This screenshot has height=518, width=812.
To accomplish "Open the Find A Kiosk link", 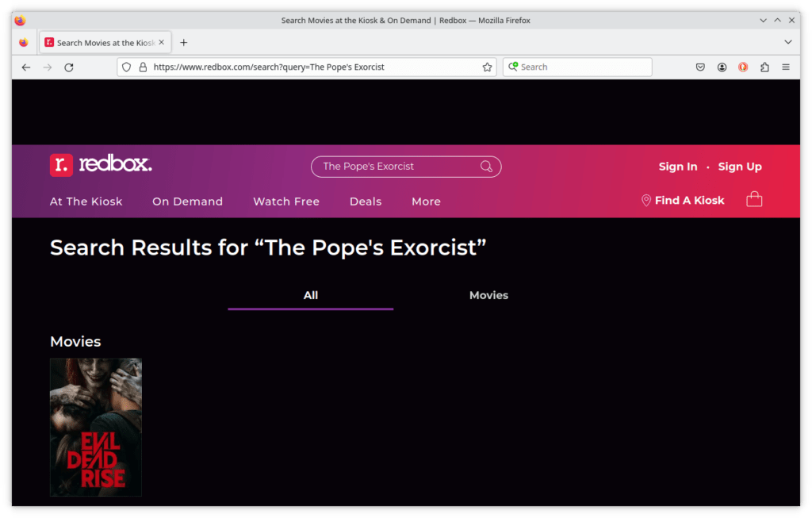I will (x=689, y=201).
